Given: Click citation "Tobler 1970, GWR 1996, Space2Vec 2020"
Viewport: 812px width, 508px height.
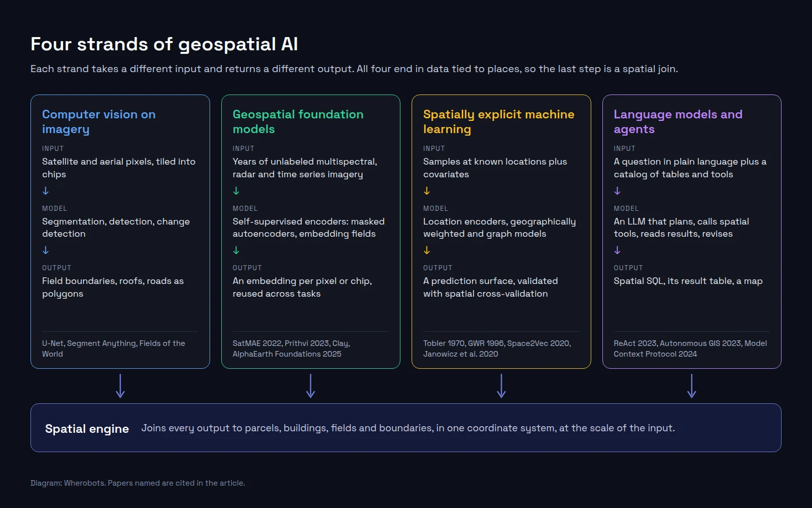Looking at the screenshot, I should pyautogui.click(x=497, y=348).
